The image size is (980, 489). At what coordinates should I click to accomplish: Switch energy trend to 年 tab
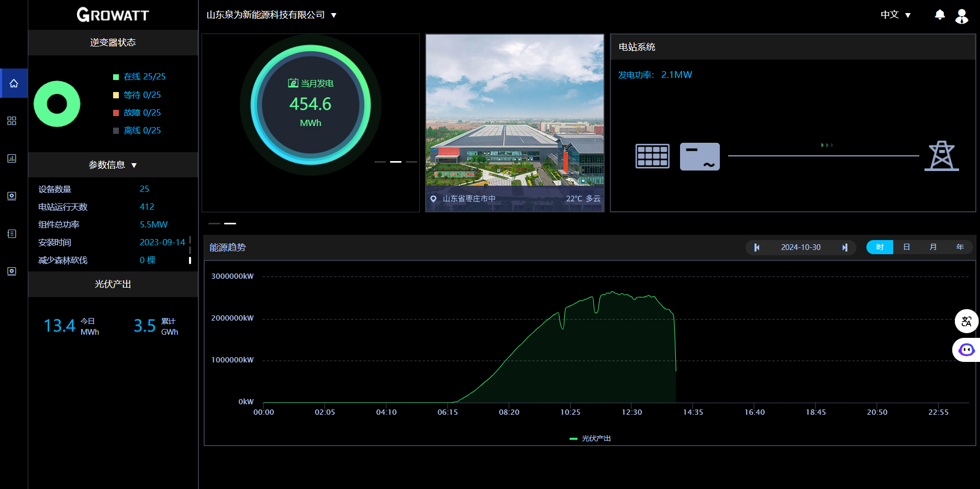coord(960,247)
